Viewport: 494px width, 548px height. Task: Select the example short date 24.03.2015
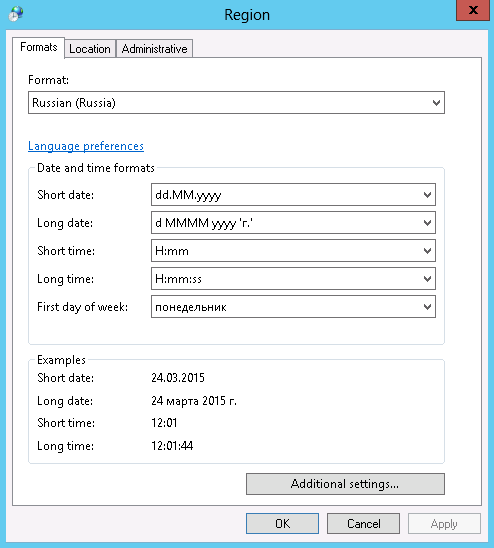click(178, 378)
